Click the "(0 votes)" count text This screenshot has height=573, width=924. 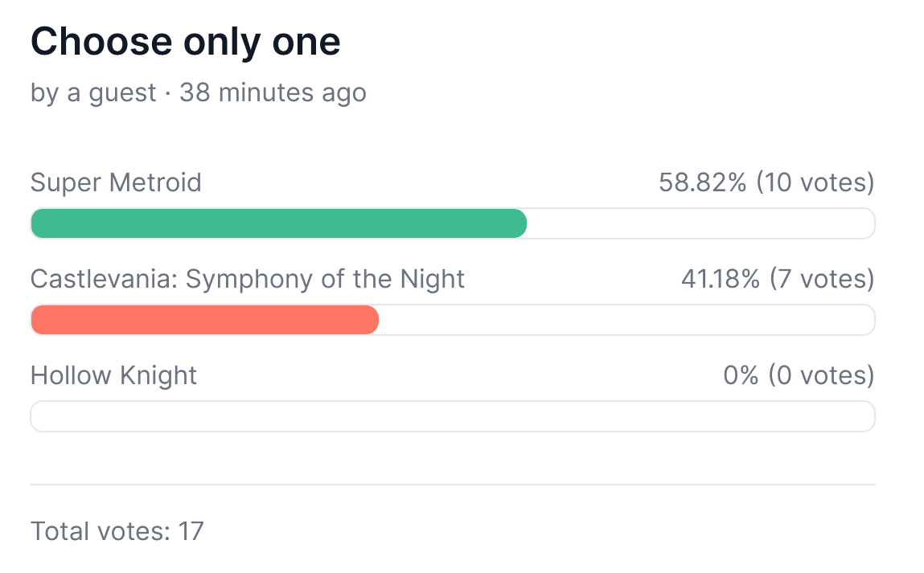tap(821, 375)
